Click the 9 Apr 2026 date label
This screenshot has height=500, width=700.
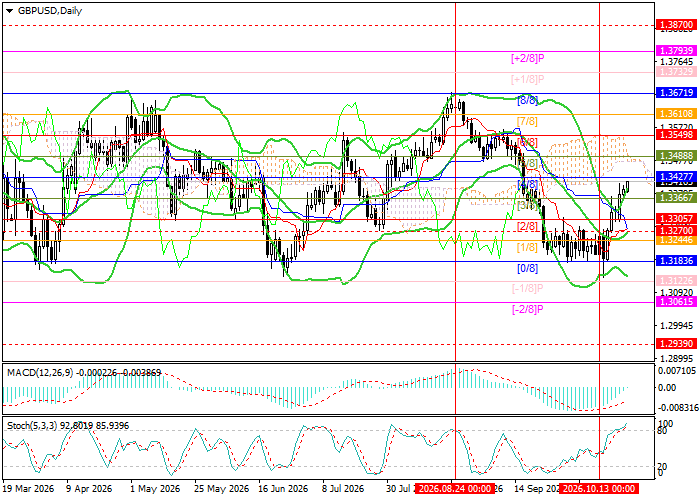(88, 489)
